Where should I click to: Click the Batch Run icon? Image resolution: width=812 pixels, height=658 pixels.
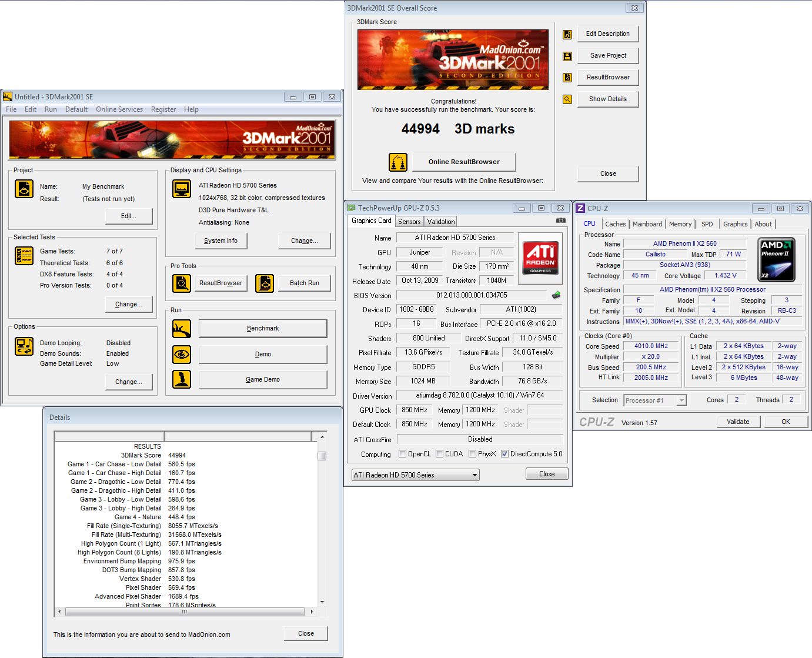coord(265,283)
